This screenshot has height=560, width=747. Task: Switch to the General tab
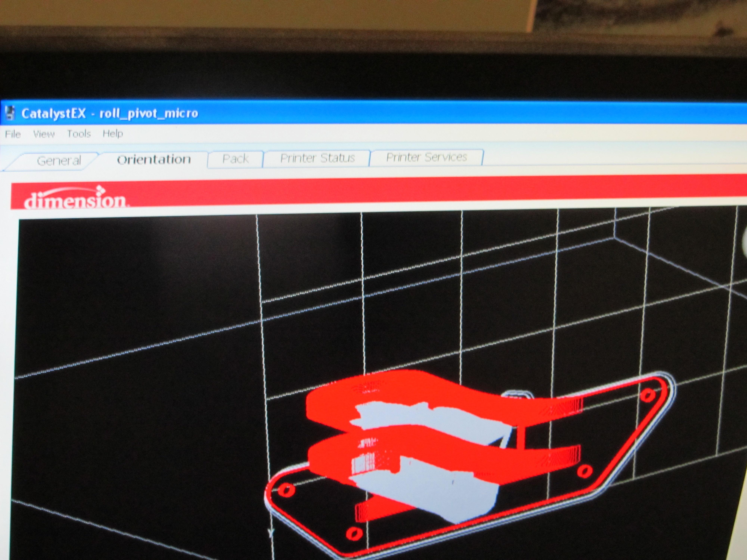pyautogui.click(x=59, y=161)
